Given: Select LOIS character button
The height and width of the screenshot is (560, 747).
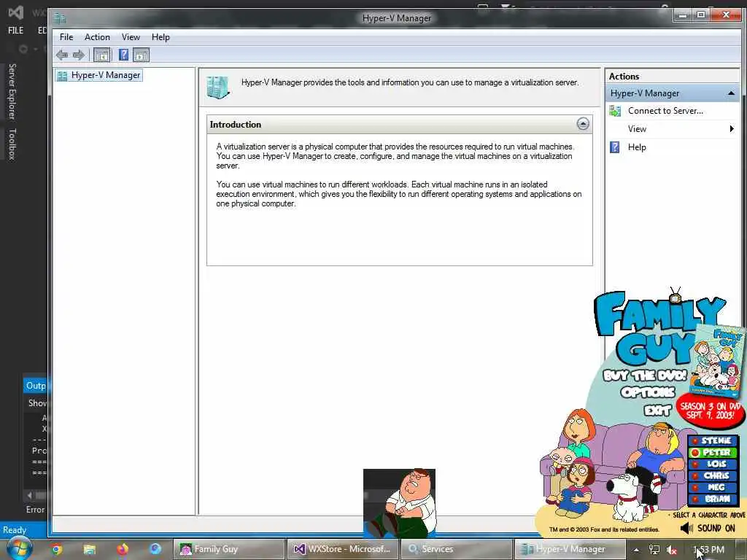Looking at the screenshot, I should point(712,464).
